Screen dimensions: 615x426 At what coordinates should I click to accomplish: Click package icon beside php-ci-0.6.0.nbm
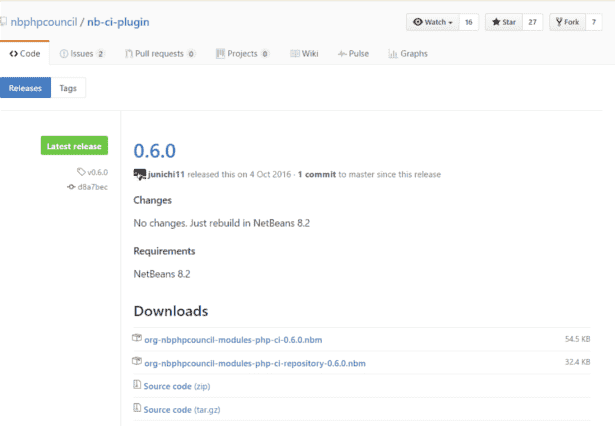(137, 338)
